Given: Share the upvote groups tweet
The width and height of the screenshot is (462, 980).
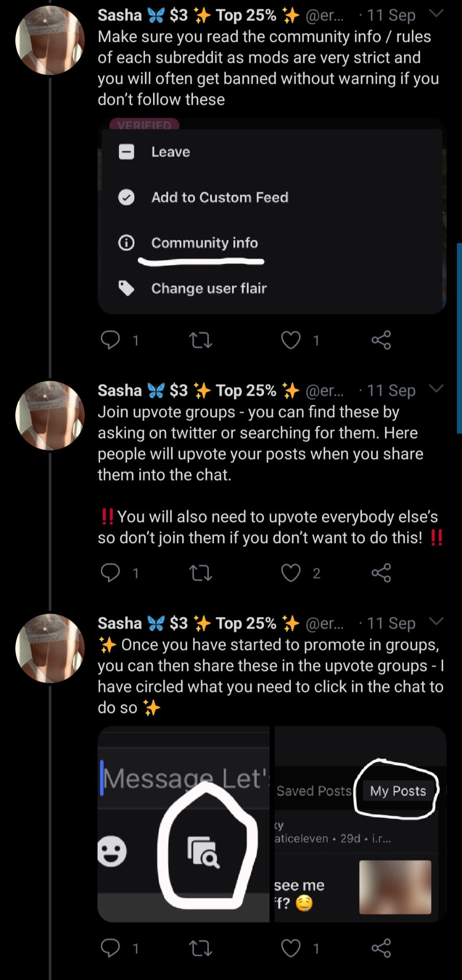Looking at the screenshot, I should pos(381,573).
